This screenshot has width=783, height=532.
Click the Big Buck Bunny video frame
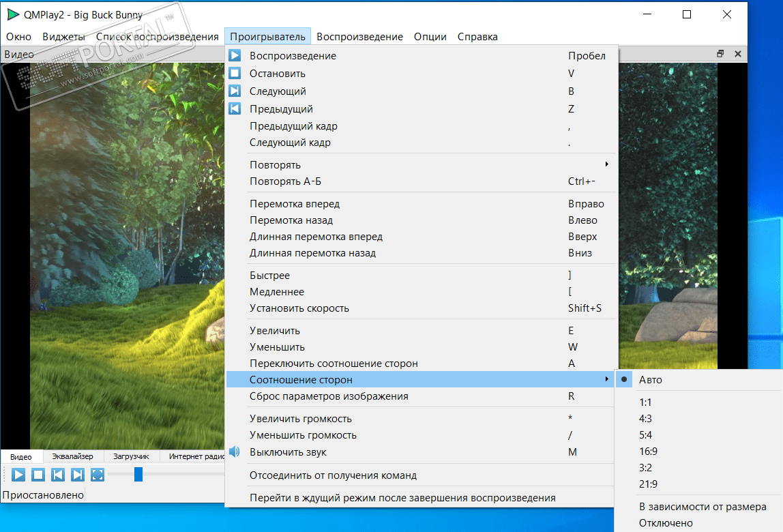point(128,256)
